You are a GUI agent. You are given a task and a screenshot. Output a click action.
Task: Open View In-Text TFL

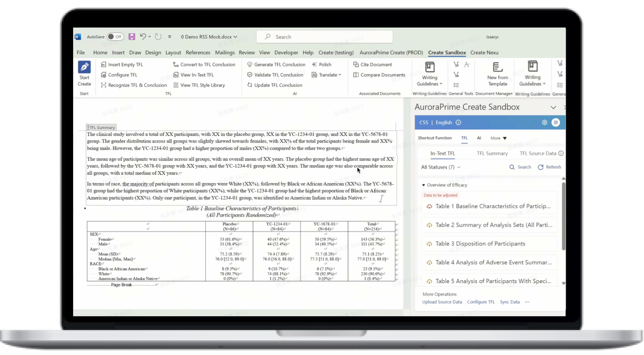pyautogui.click(x=193, y=75)
